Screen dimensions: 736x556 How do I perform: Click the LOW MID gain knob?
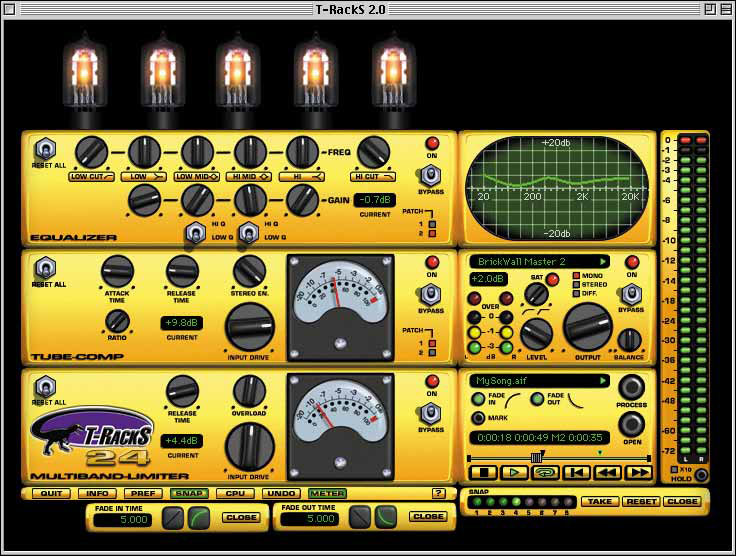click(197, 200)
